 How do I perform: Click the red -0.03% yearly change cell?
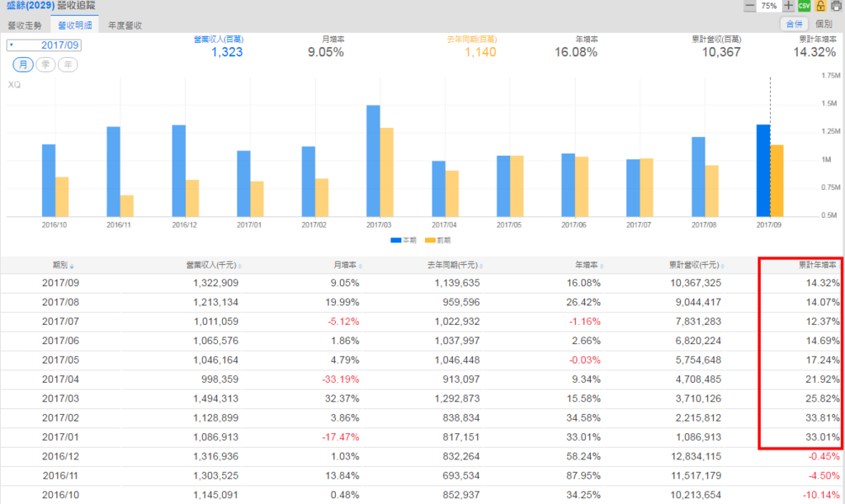tap(585, 360)
